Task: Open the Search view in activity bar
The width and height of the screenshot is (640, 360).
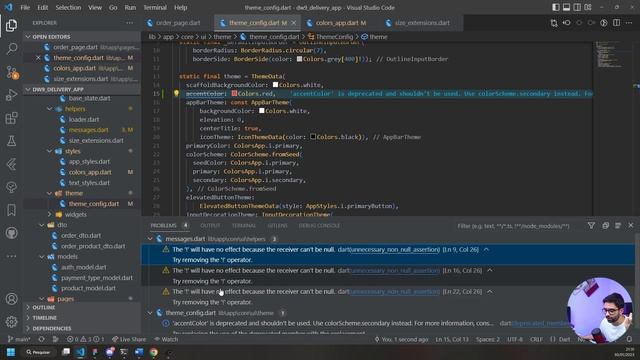Action: click(x=11, y=49)
